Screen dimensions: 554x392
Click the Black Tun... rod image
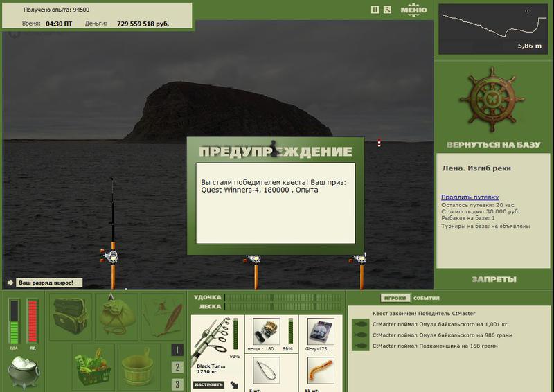coord(211,340)
